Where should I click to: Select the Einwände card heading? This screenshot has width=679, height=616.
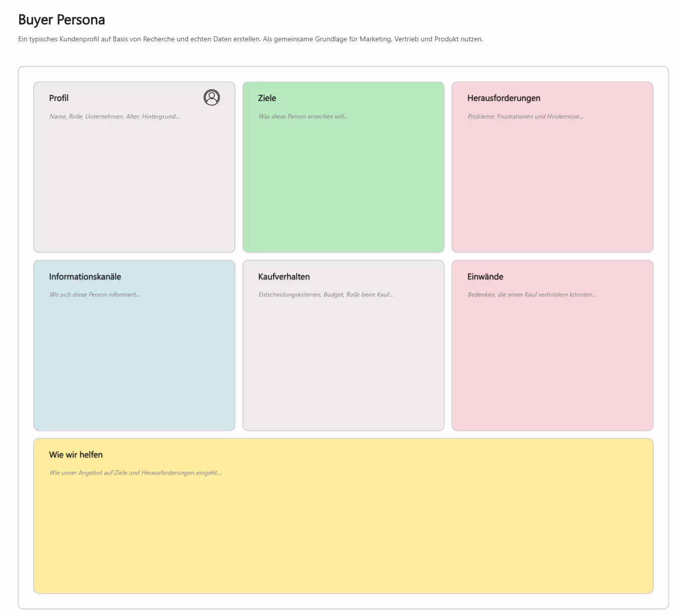(x=485, y=276)
